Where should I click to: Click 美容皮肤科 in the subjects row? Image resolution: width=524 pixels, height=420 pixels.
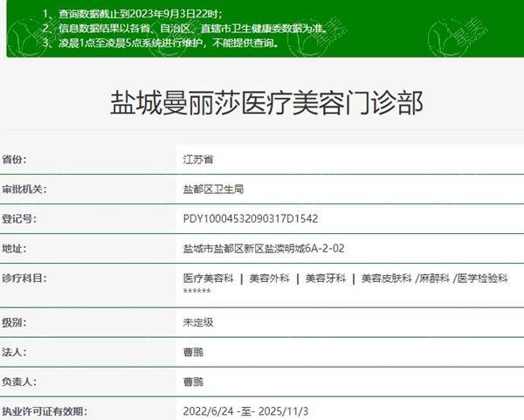point(387,278)
